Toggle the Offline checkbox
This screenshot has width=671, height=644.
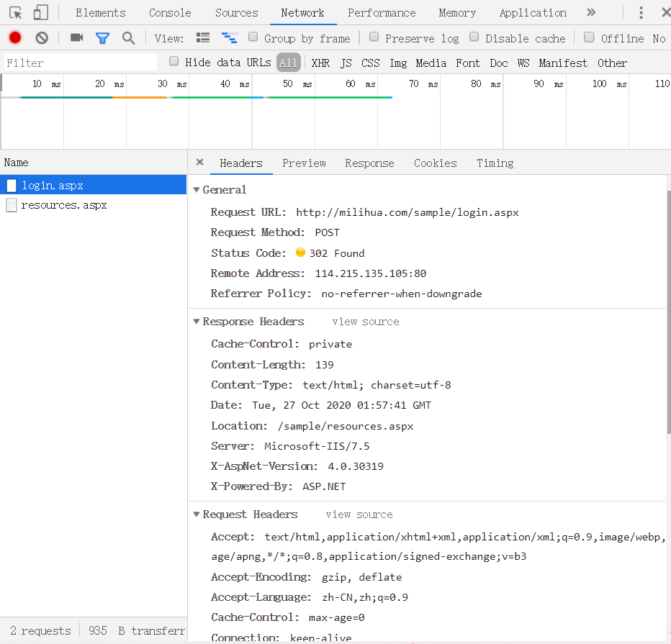(x=589, y=37)
